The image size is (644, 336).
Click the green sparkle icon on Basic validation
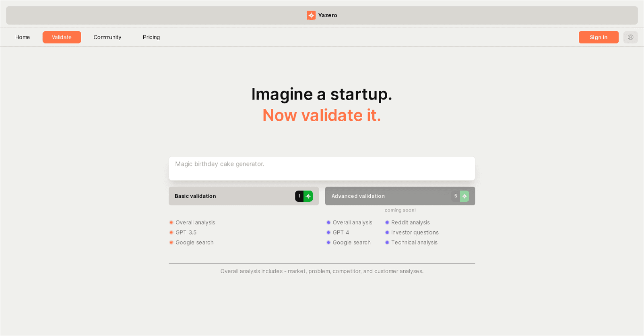(x=308, y=196)
